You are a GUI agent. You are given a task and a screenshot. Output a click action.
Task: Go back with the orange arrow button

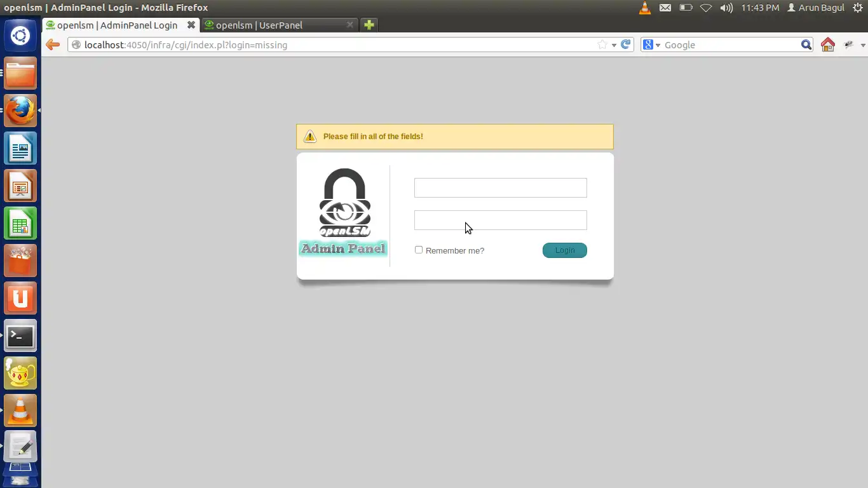point(53,44)
